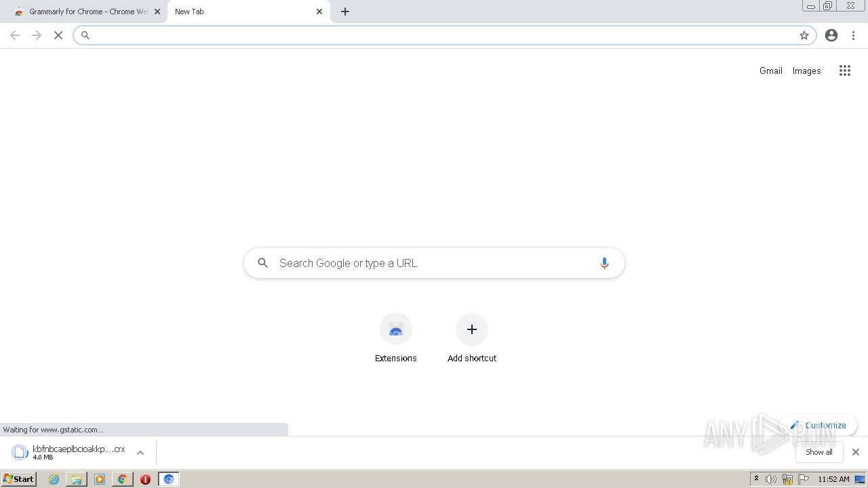This screenshot has width=868, height=488.
Task: Open the Extensions shortcut tile
Action: [396, 338]
